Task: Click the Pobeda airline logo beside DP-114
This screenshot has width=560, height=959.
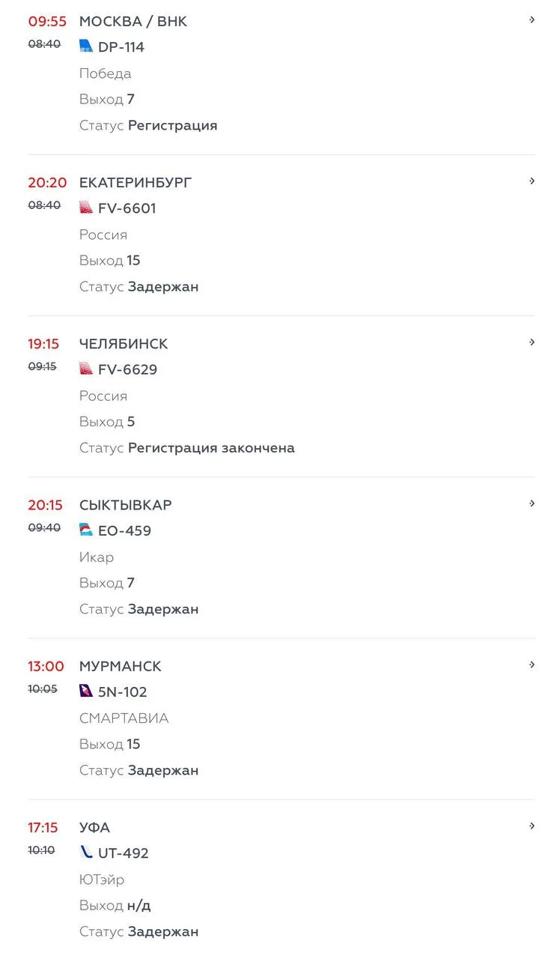Action: [86, 46]
